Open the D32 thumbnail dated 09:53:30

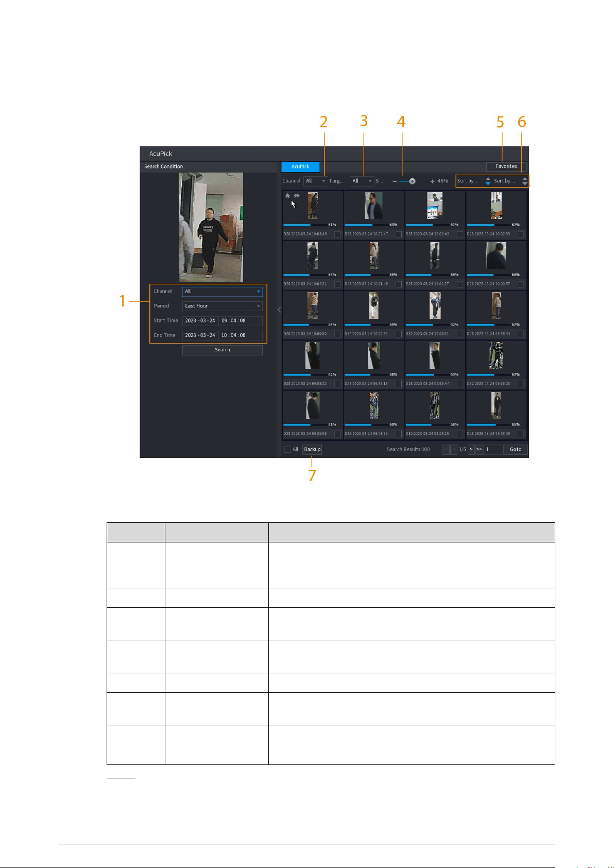tap(373, 406)
